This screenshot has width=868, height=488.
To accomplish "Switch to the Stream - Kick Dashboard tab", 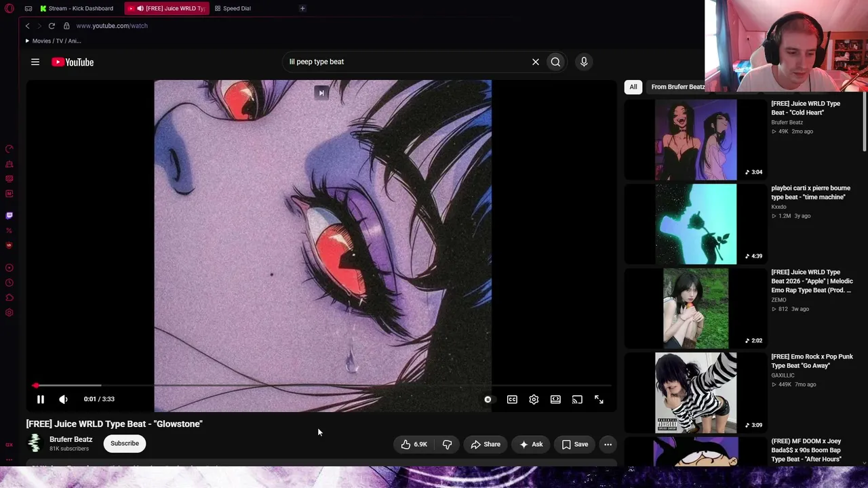I will click(x=77, y=8).
